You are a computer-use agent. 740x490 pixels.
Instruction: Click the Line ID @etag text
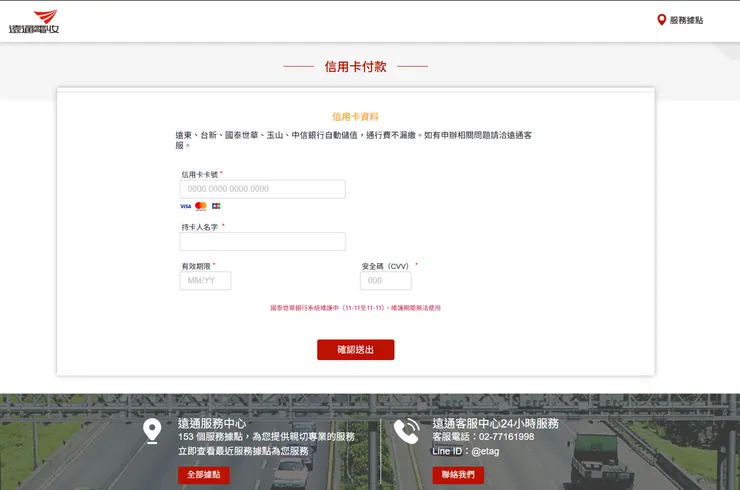(x=466, y=451)
